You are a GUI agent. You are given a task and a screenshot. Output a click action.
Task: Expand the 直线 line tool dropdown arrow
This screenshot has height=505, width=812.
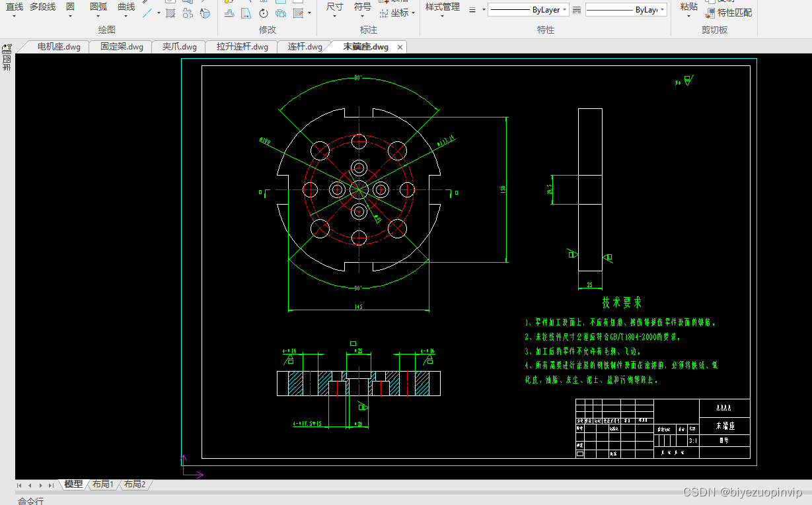pyautogui.click(x=14, y=17)
